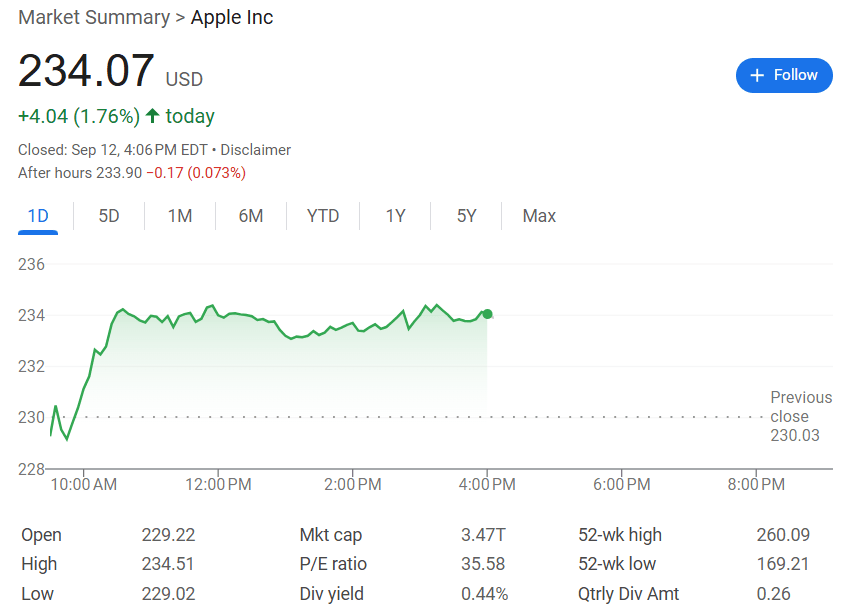Switch to the 5D chart tab
This screenshot has height=614, width=850.
tap(109, 216)
